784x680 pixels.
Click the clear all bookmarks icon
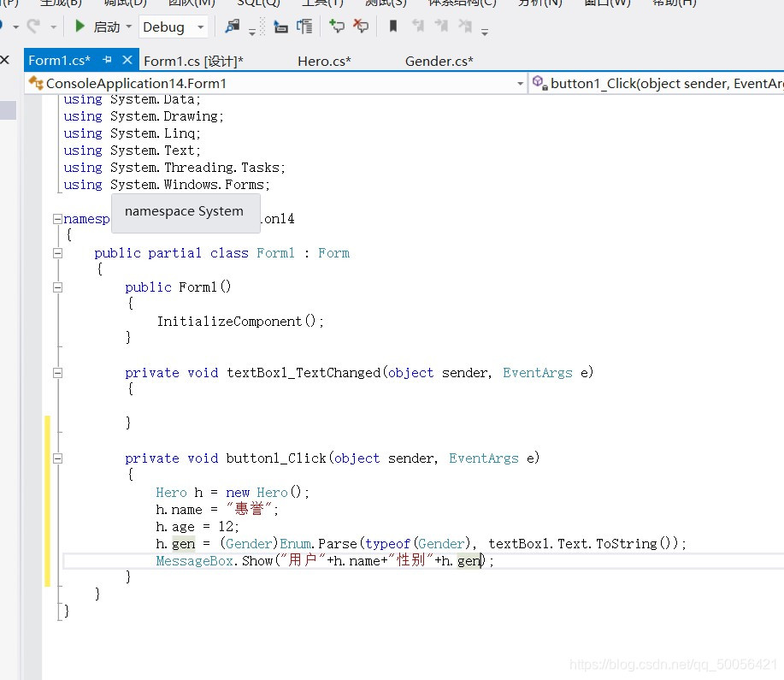(x=465, y=26)
